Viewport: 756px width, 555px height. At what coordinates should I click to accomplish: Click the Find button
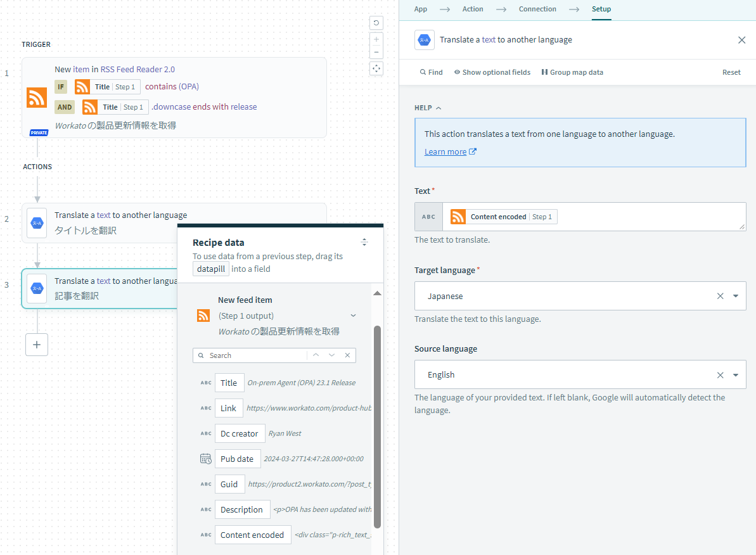[x=431, y=72]
